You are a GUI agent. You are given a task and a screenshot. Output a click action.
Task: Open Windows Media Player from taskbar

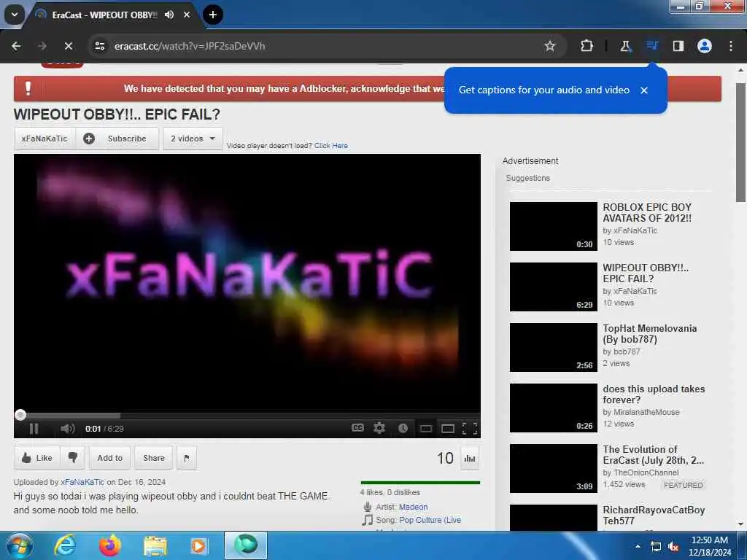(x=199, y=545)
